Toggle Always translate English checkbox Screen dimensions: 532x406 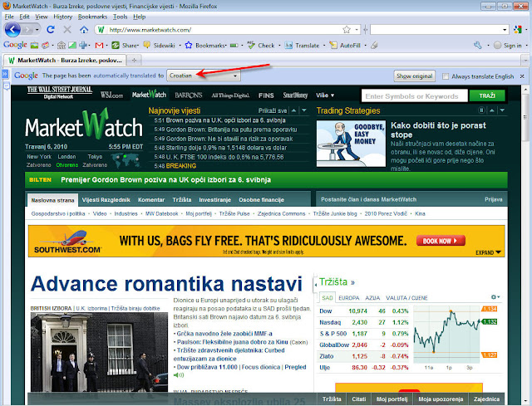446,76
